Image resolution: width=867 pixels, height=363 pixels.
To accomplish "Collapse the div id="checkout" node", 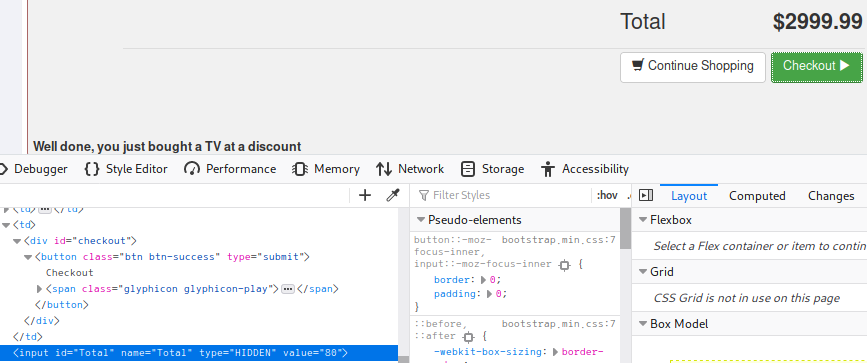I will click(17, 241).
